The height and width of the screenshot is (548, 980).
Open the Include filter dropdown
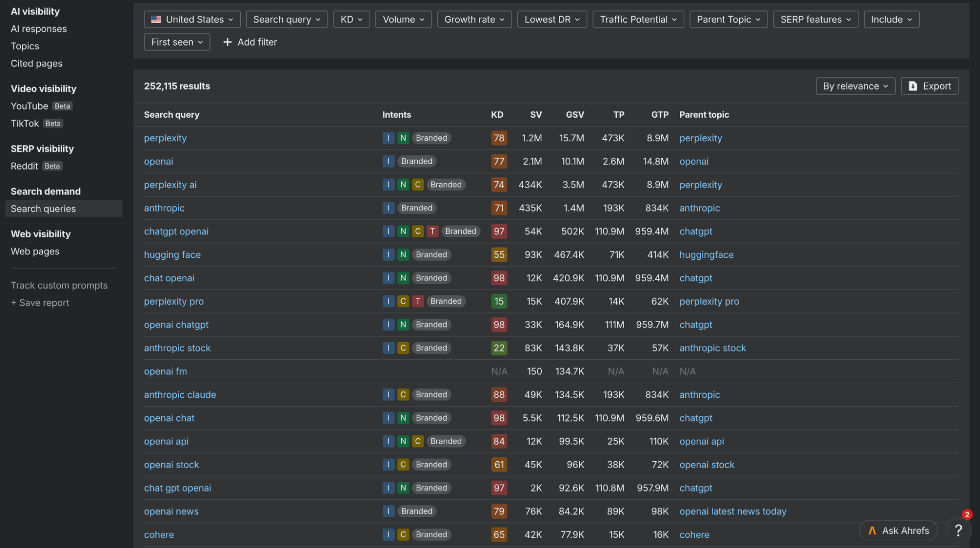tap(891, 20)
